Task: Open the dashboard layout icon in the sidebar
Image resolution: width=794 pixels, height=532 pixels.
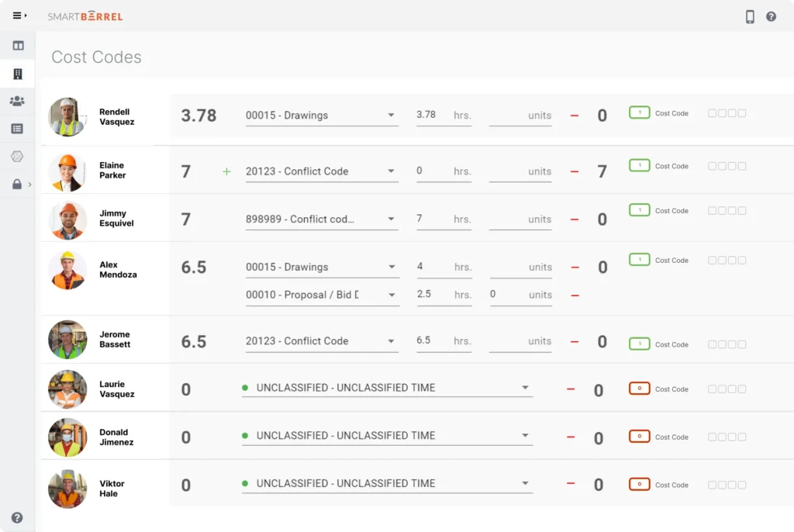Action: 17,45
